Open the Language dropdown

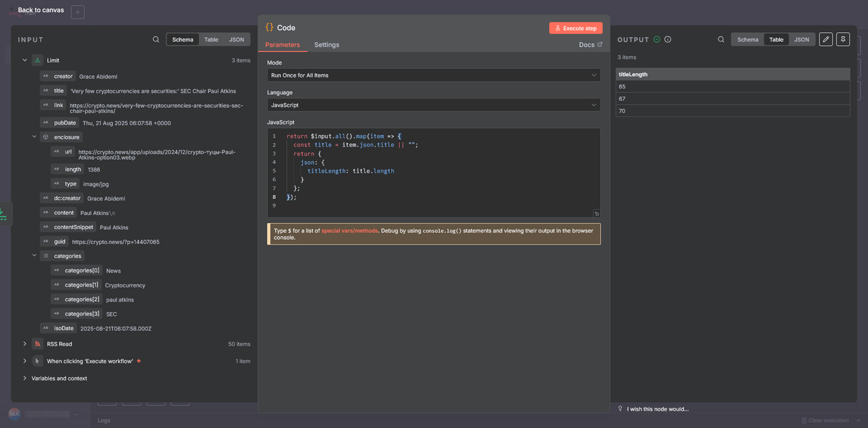click(433, 105)
